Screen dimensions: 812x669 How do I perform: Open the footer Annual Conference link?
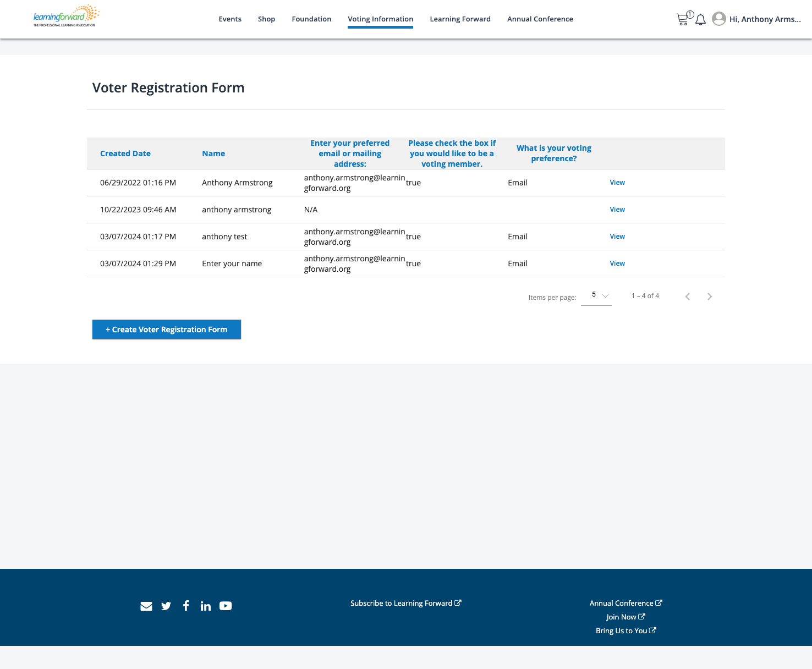[x=626, y=604]
